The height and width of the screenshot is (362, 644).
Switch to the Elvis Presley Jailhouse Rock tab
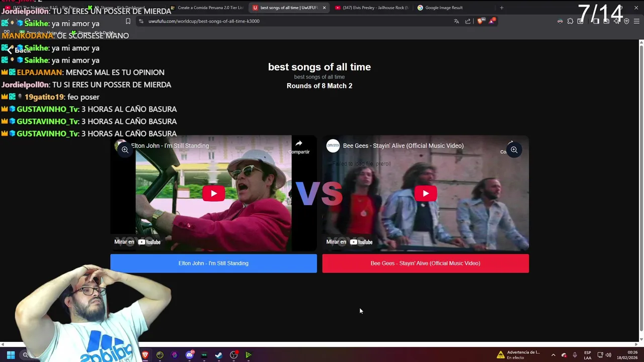(x=371, y=8)
